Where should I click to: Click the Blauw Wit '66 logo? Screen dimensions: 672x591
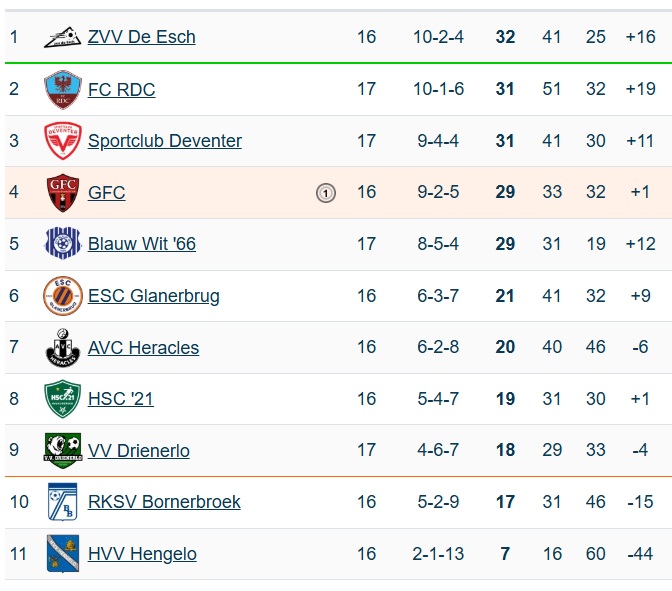(x=62, y=244)
